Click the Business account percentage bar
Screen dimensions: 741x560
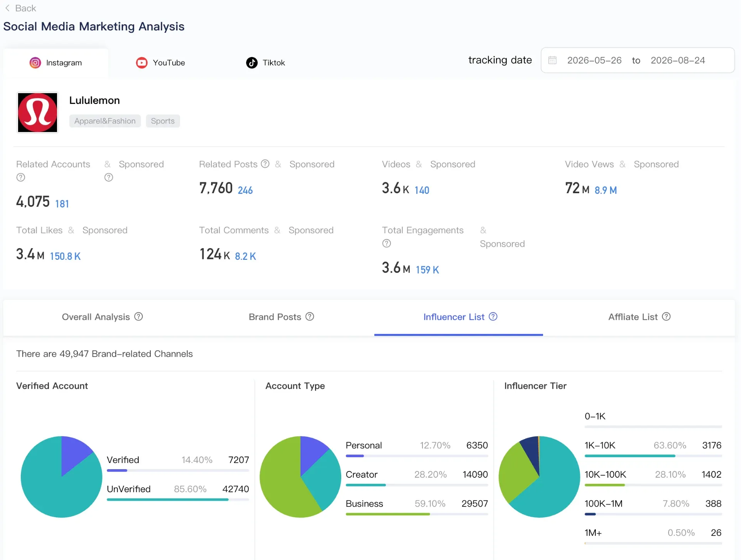point(417,514)
